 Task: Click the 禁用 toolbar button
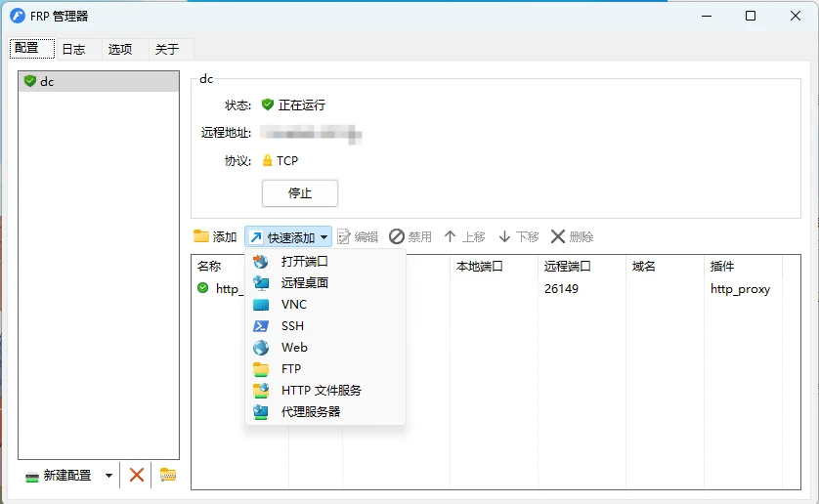pyautogui.click(x=410, y=236)
